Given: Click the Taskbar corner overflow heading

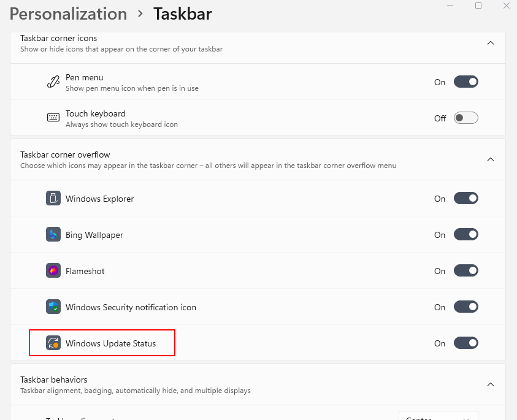Looking at the screenshot, I should (65, 155).
